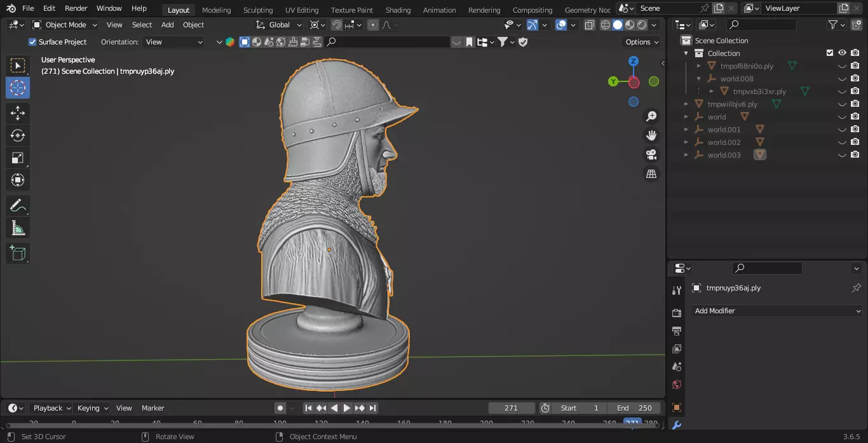The width and height of the screenshot is (868, 443).
Task: Disable rendering for world.003 row
Action: pyautogui.click(x=855, y=155)
